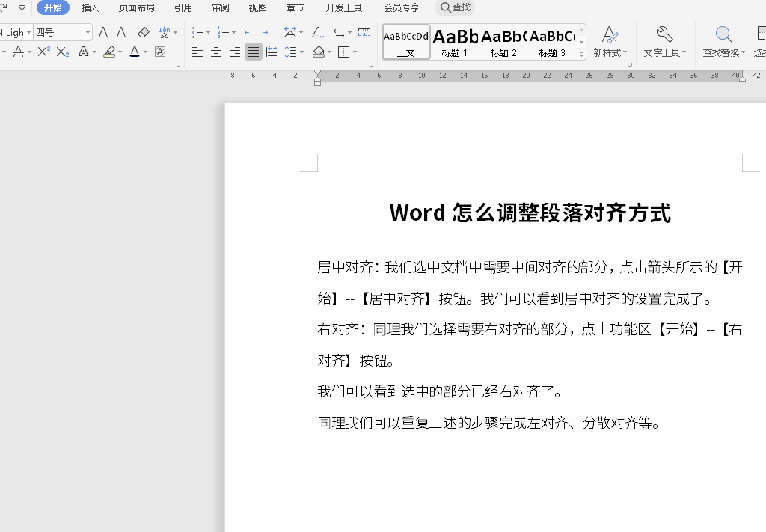Open the 新样式 button
This screenshot has height=532, width=766.
click(x=610, y=42)
